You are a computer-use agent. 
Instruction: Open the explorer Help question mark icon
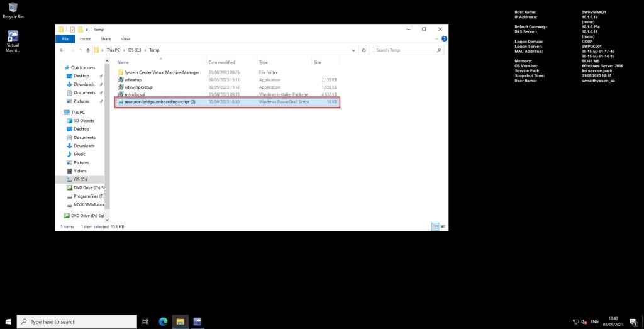(443, 39)
